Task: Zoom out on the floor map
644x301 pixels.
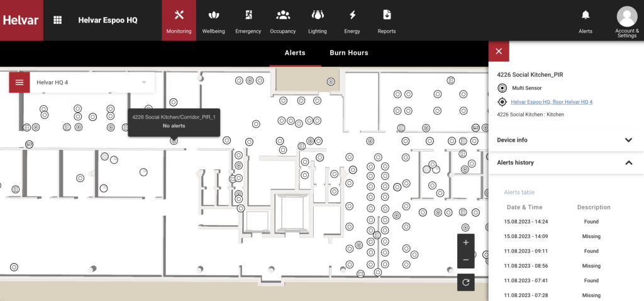Action: [466, 260]
